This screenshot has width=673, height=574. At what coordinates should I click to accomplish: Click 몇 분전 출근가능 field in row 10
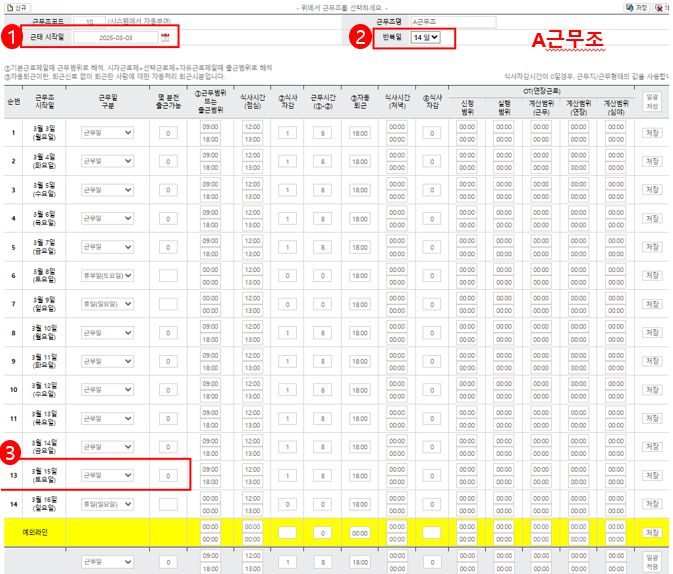[168, 389]
